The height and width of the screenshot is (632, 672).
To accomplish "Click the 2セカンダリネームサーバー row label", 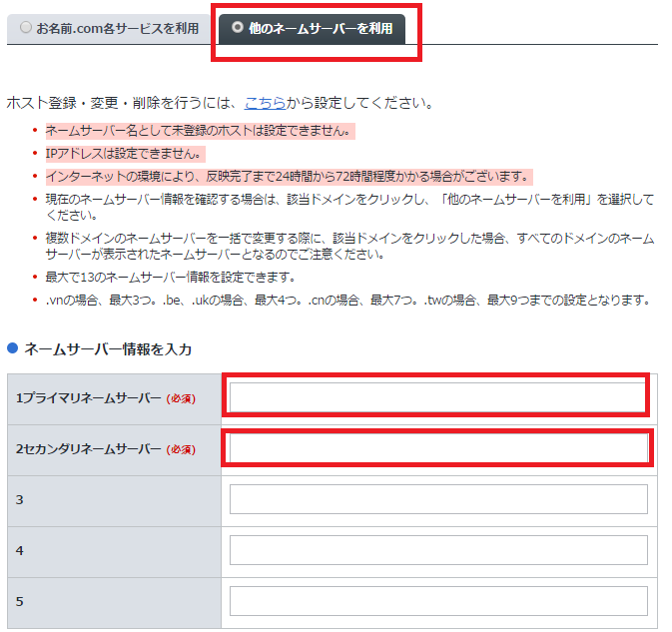I will (88, 448).
